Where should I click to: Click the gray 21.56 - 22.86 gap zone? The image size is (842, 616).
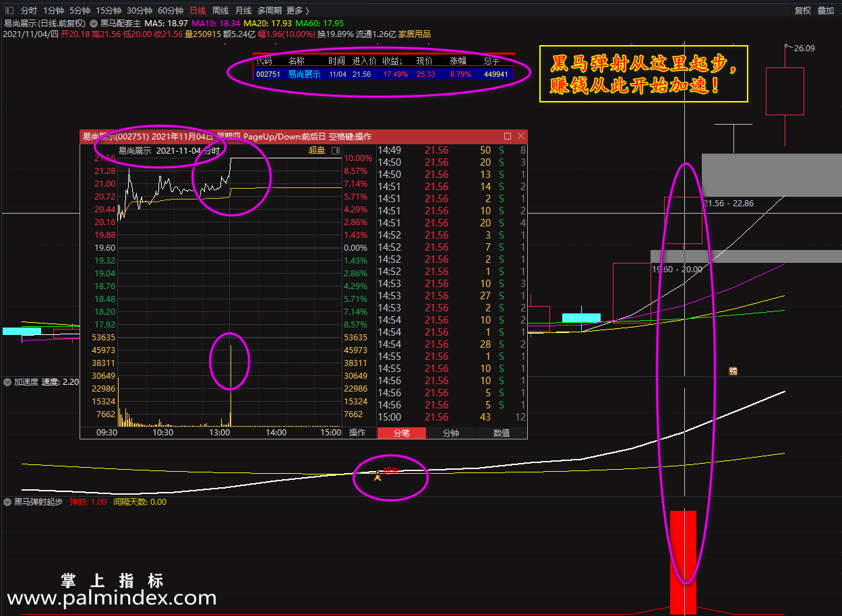pos(772,175)
